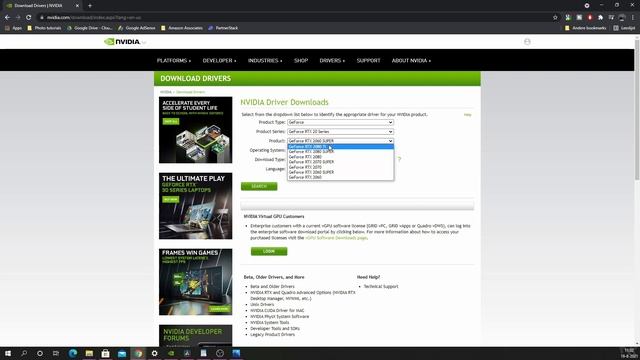Open the NVIDIA app from the taskbar

click(171, 353)
